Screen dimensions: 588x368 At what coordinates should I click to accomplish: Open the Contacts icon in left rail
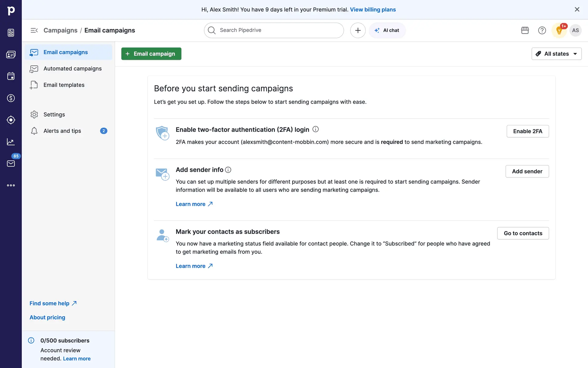pos(11,55)
